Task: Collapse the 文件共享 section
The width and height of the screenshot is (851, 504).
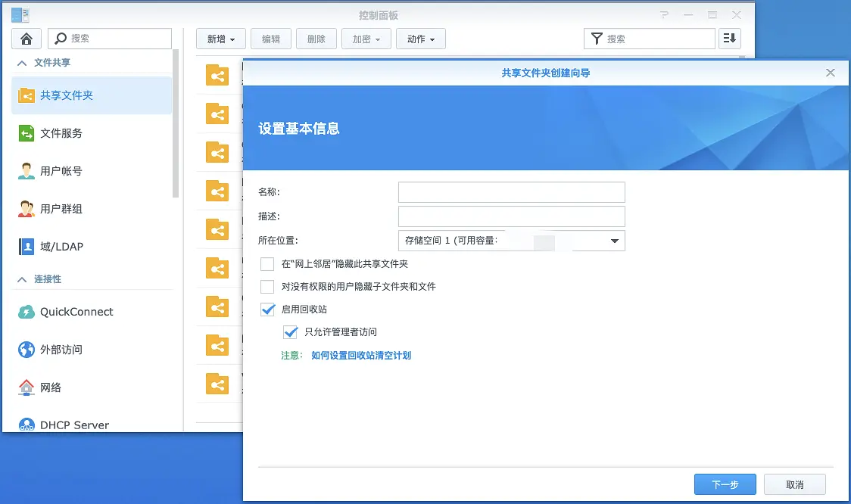Action: pos(22,63)
